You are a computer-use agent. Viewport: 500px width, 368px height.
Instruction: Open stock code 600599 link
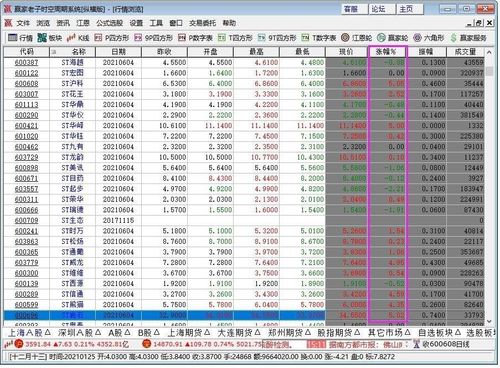(x=26, y=305)
